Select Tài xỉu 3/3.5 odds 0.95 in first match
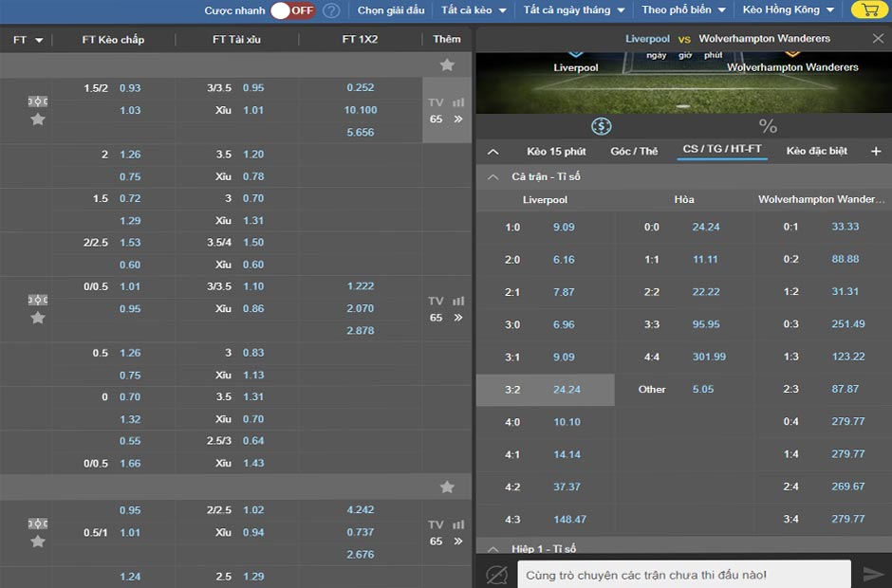 pyautogui.click(x=253, y=88)
